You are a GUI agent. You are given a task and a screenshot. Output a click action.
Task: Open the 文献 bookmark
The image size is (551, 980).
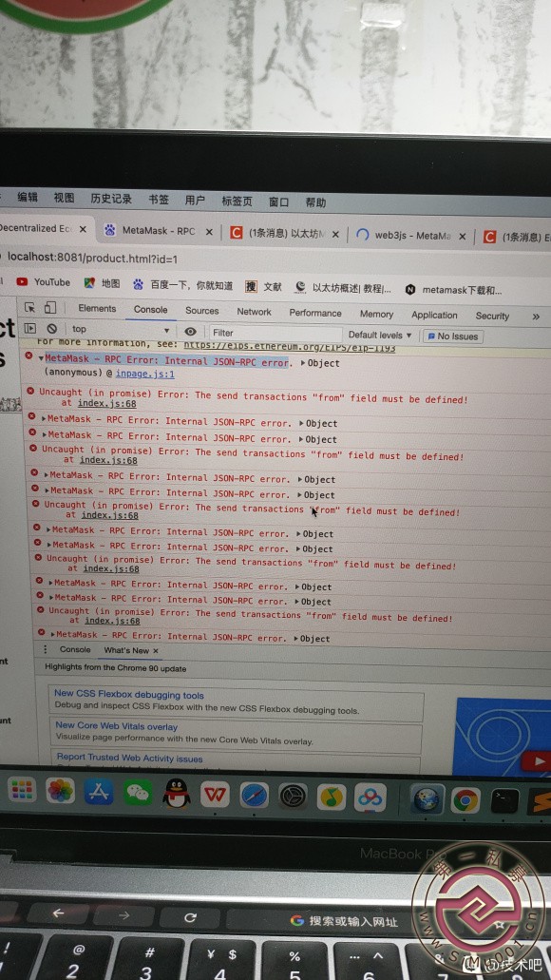[264, 287]
